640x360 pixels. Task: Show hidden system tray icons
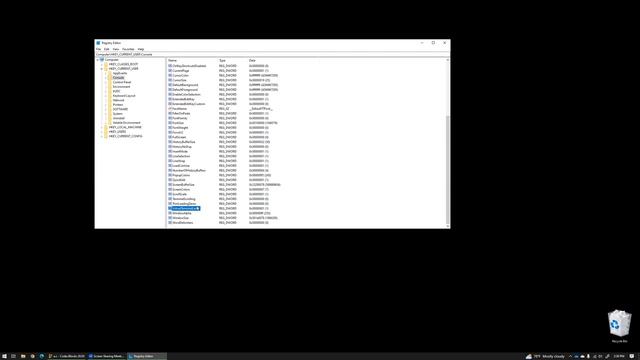click(x=570, y=356)
